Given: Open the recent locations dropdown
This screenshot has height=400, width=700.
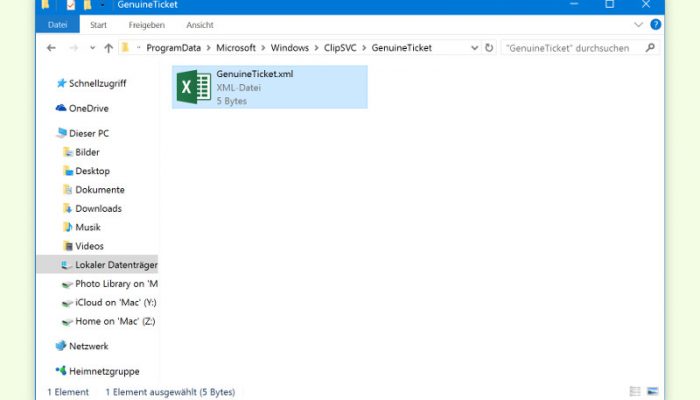Looking at the screenshot, I should point(92,48).
